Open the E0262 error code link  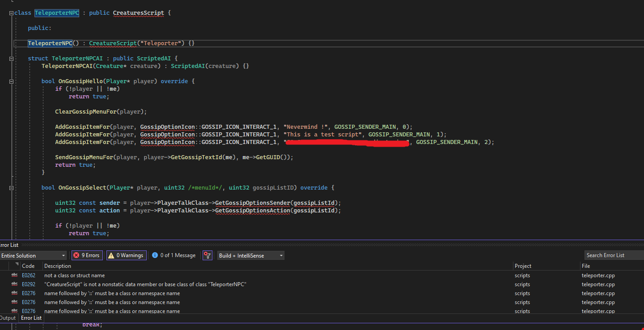pyautogui.click(x=29, y=275)
